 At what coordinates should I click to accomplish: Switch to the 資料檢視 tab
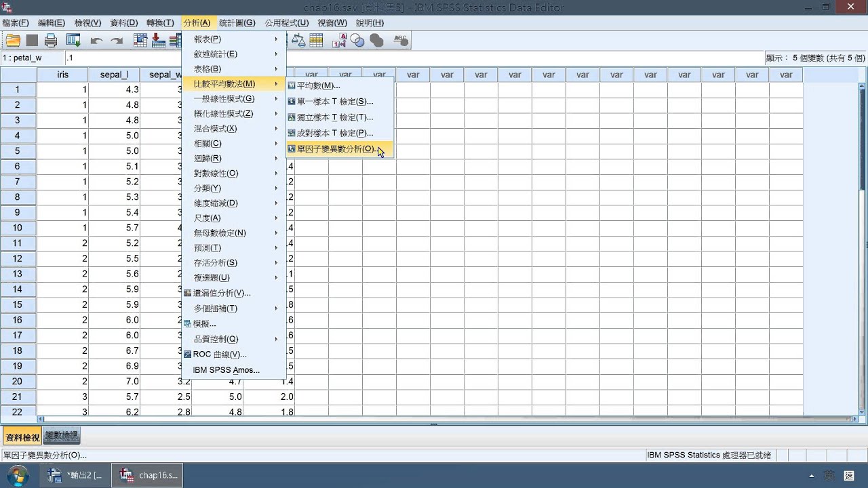22,437
